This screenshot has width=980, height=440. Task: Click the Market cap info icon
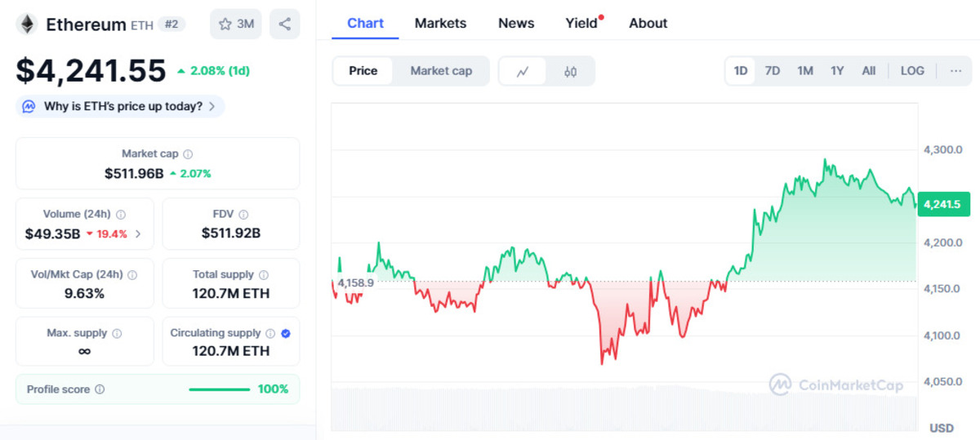coord(188,153)
